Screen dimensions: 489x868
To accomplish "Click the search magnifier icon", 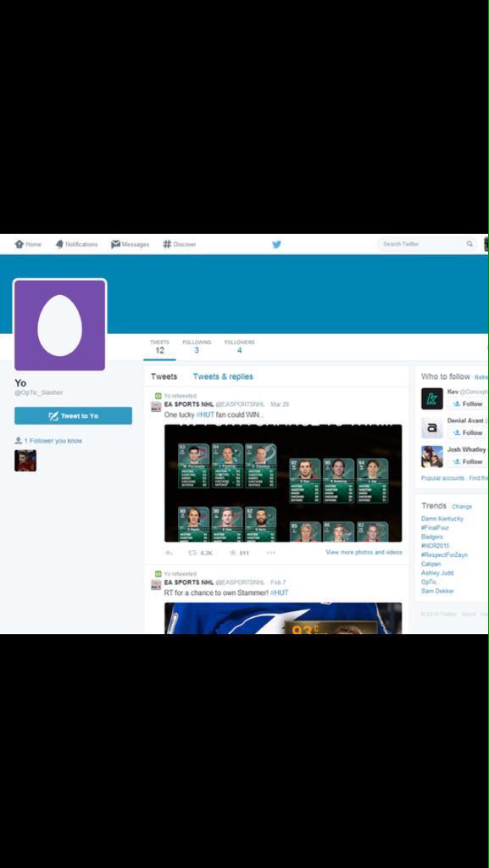I will [470, 243].
